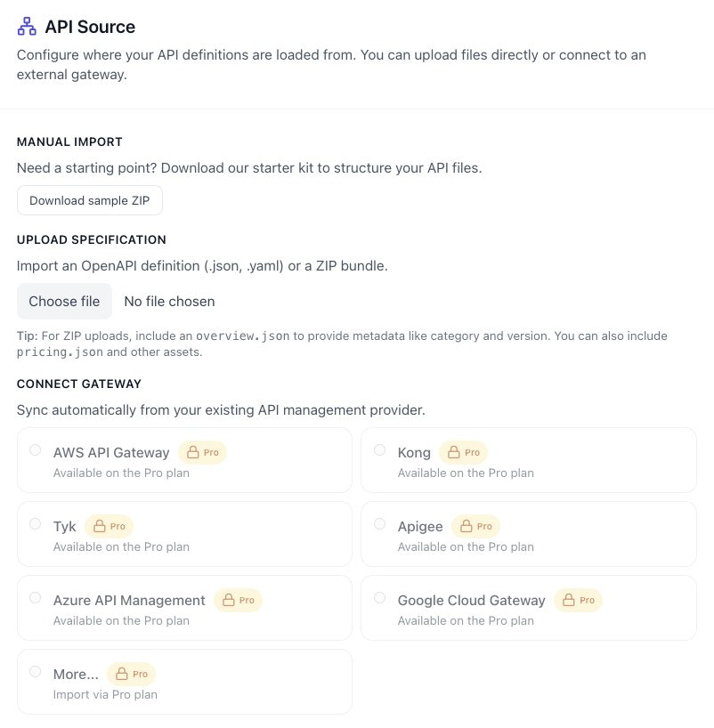The width and height of the screenshot is (714, 728).
Task: Click the Pro lock badge next to Kong
Action: 464,452
